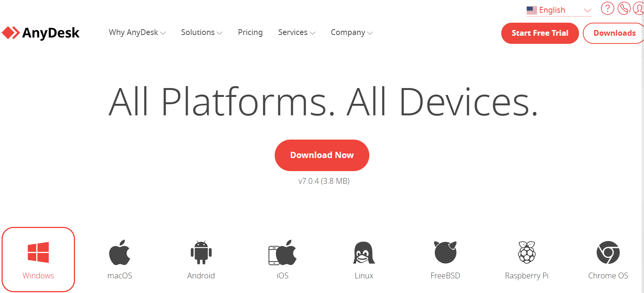The image size is (644, 293).
Task: Expand the Company menu
Action: click(352, 33)
